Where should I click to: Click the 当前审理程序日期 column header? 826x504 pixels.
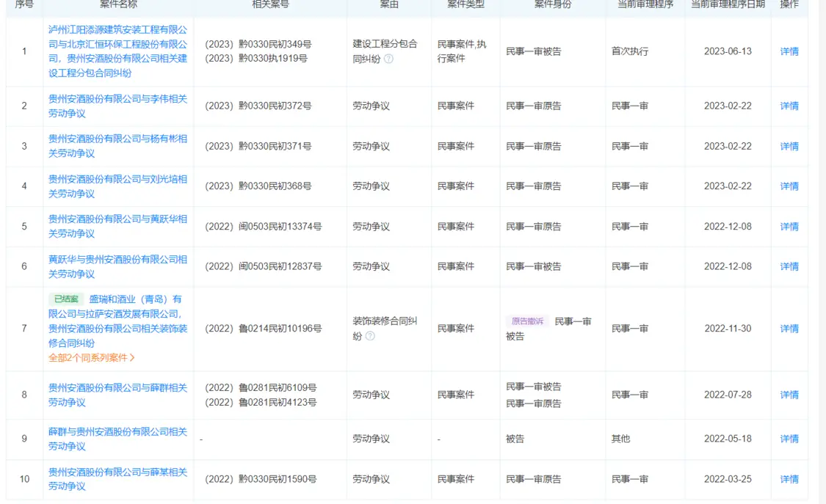[x=727, y=4]
